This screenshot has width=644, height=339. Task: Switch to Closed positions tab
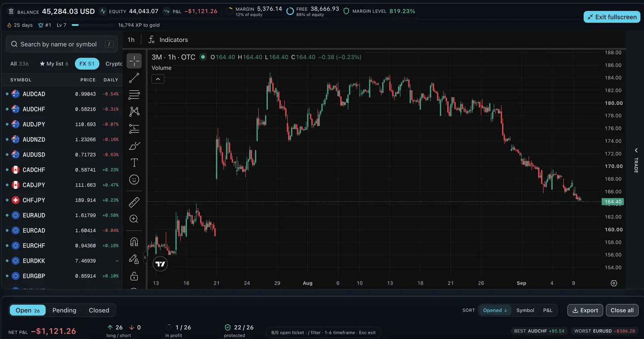tap(99, 310)
